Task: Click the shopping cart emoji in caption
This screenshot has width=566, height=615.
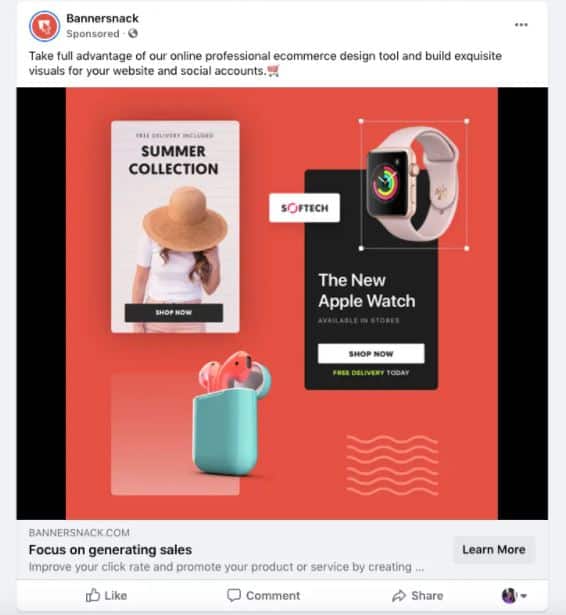Action: [x=273, y=71]
